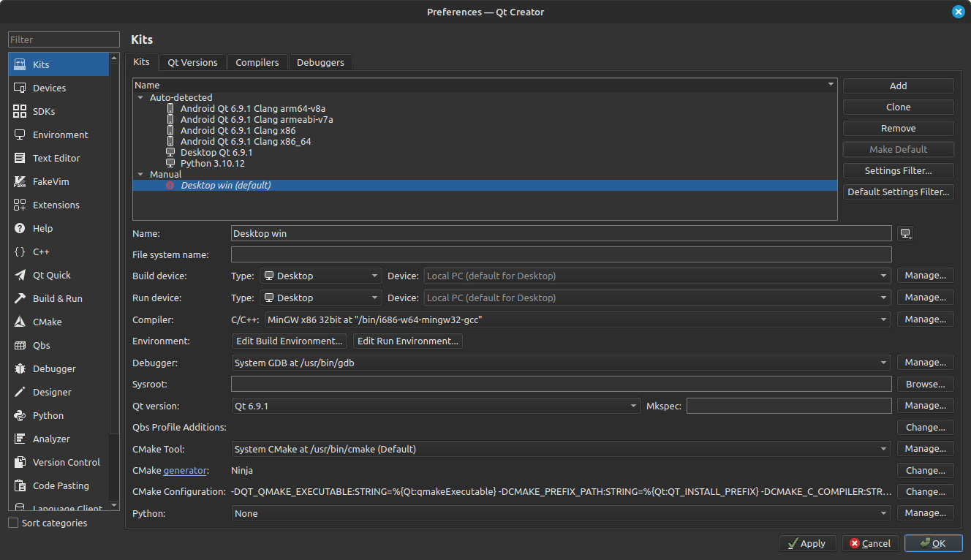
Task: Click Edit Run Environment button
Action: pyautogui.click(x=408, y=341)
